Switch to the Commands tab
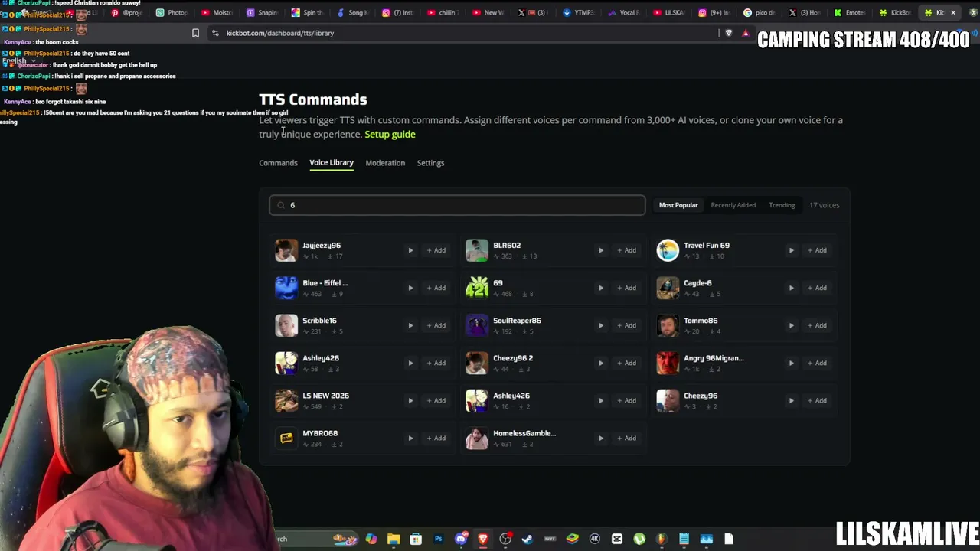This screenshot has width=980, height=551. [x=278, y=163]
